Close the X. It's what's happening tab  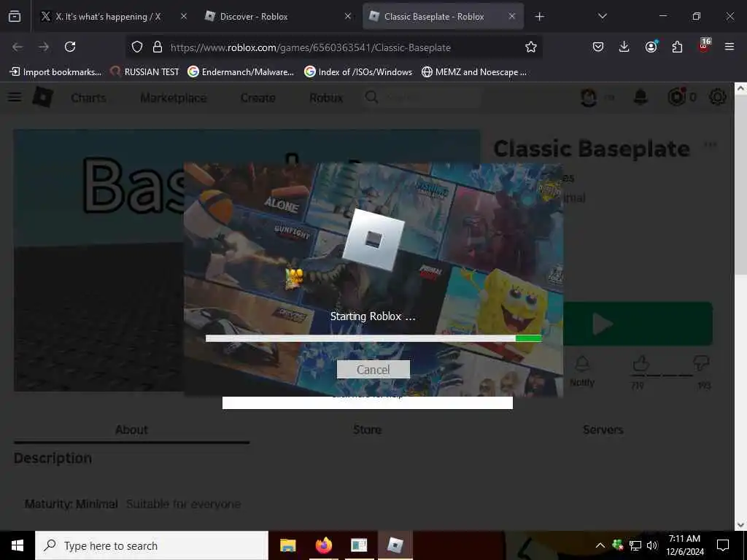click(x=184, y=16)
